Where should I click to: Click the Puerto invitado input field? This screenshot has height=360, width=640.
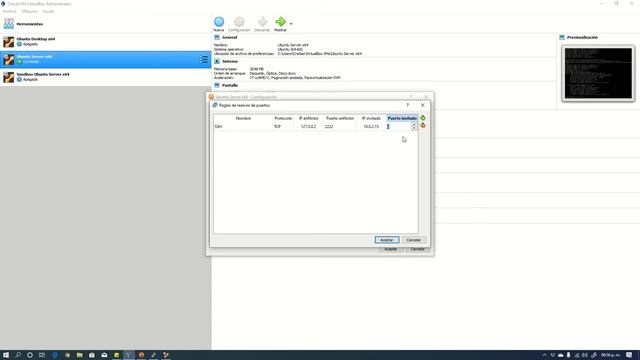[x=399, y=127]
